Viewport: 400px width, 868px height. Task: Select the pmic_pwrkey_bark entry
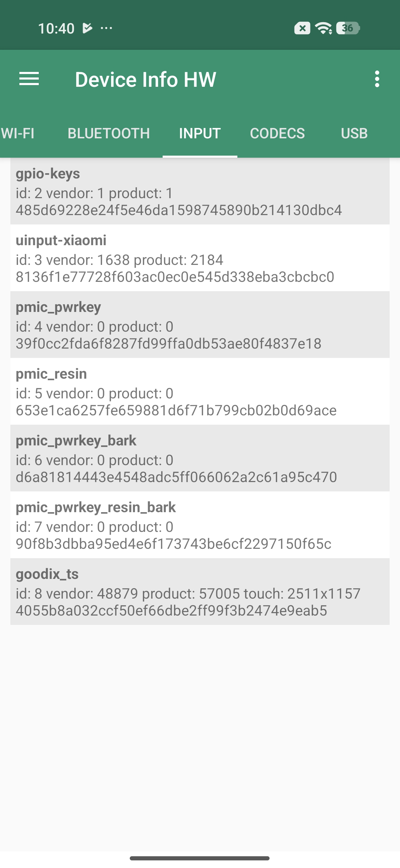pos(200,458)
